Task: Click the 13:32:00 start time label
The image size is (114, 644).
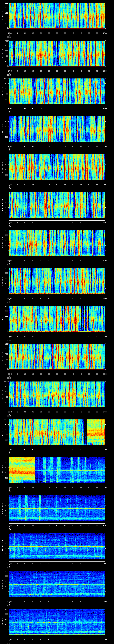Action: click(9, 639)
